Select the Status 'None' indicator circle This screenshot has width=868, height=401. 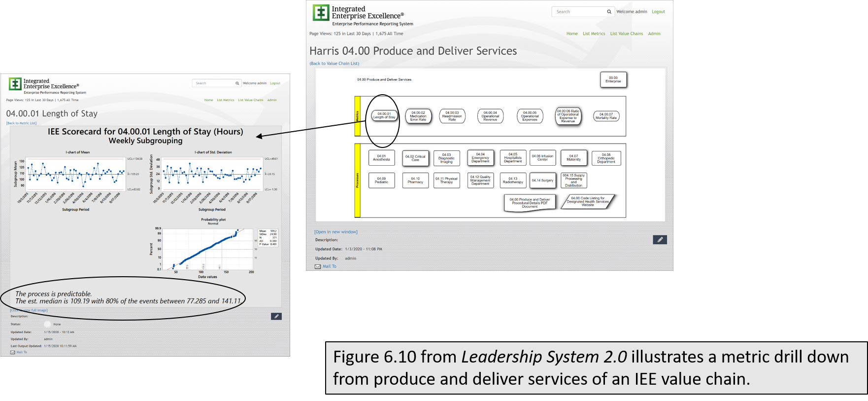pyautogui.click(x=47, y=324)
